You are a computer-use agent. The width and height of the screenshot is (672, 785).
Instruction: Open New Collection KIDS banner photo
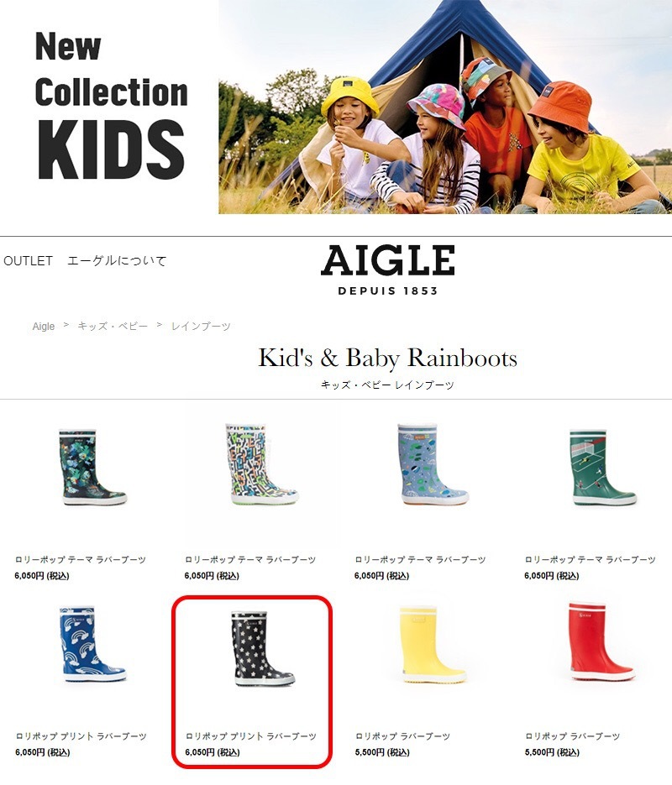point(445,107)
